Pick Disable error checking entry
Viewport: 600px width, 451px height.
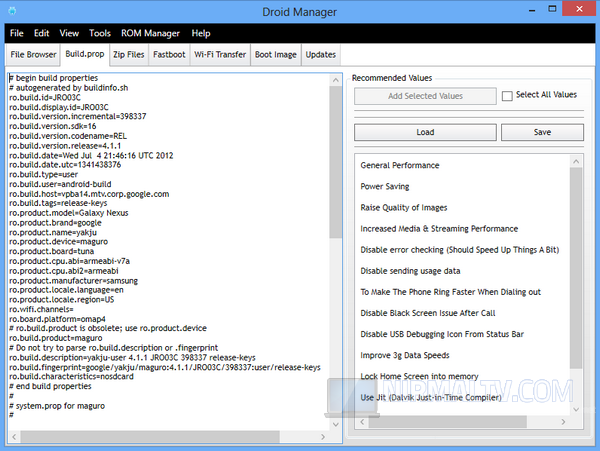coord(460,250)
